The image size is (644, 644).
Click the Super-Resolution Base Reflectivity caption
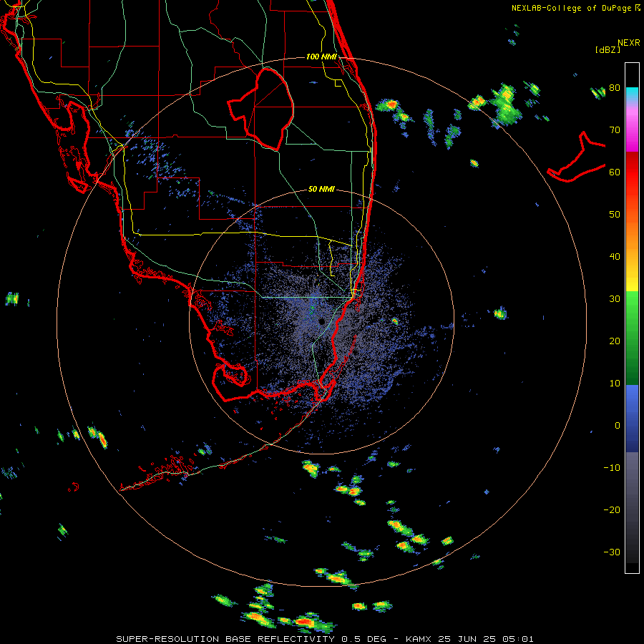tap(326, 639)
